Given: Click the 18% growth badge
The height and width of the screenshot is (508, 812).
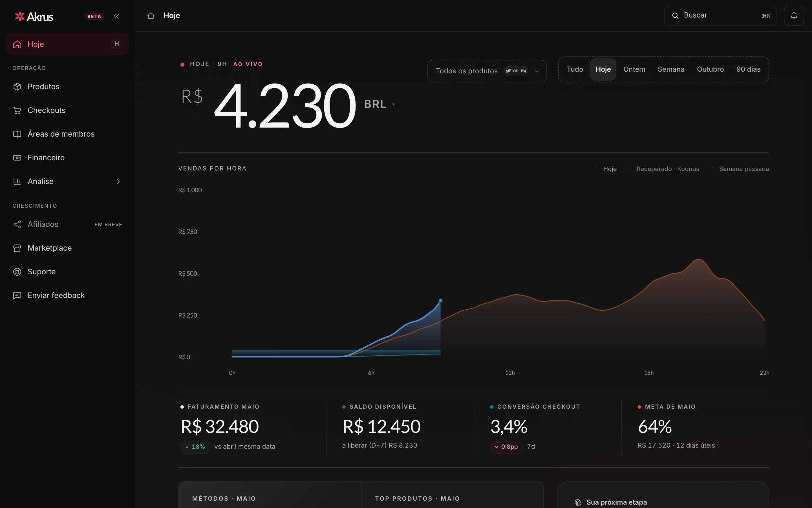Looking at the screenshot, I should (195, 447).
